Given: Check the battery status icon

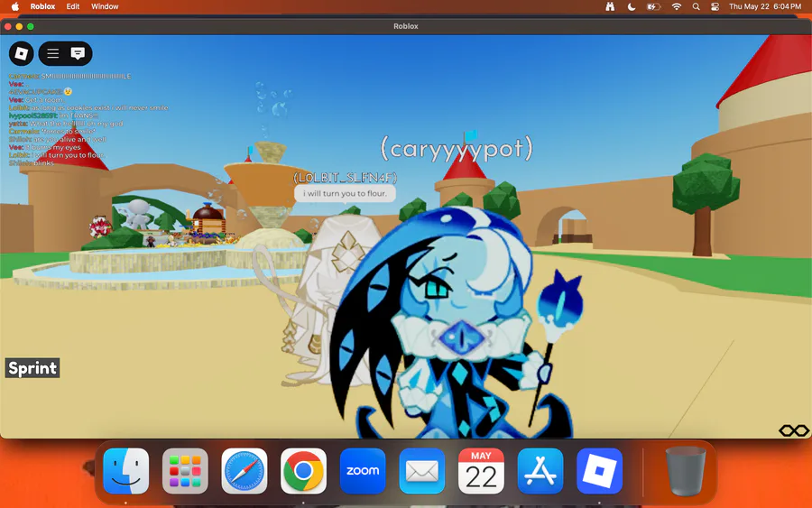Looking at the screenshot, I should coord(653,6).
